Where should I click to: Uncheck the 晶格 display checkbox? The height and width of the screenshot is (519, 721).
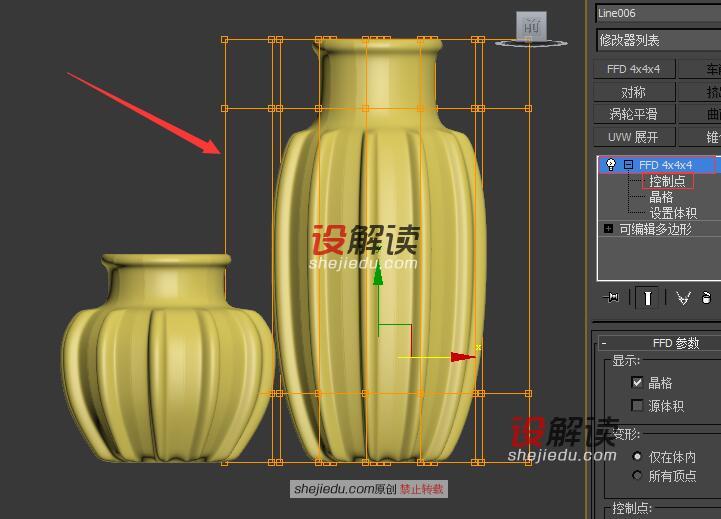coord(637,382)
